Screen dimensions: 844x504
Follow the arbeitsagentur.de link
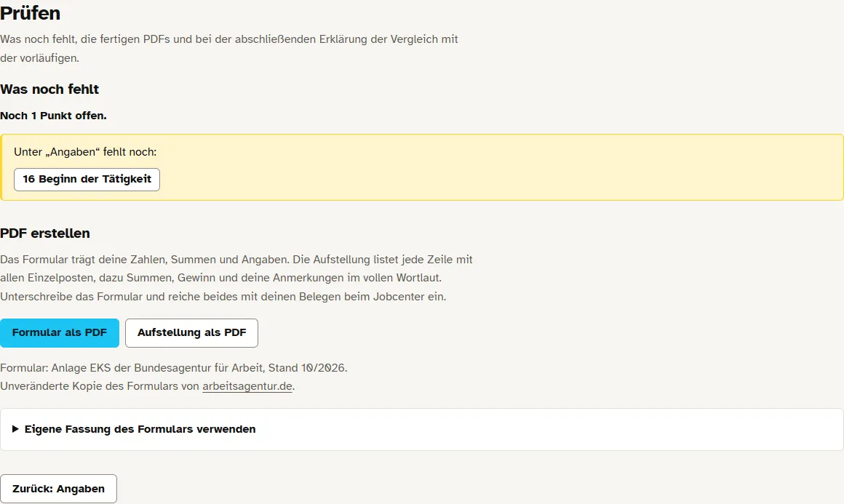click(247, 386)
